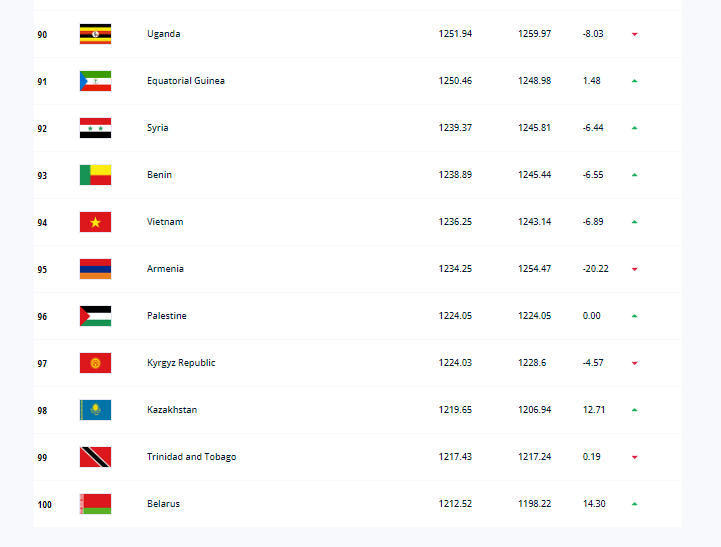Select the Belarus team name
Screen dimensions: 721x547
pyautogui.click(x=163, y=504)
